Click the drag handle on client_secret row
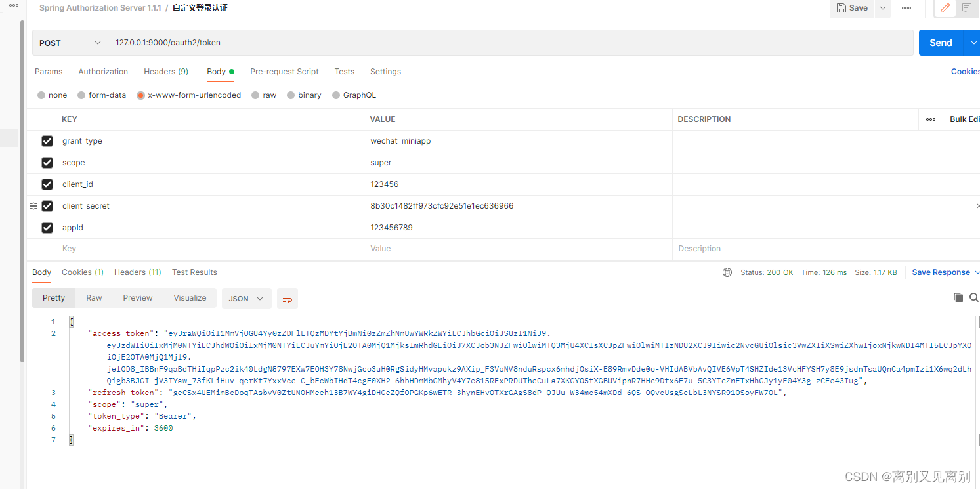 (x=33, y=206)
